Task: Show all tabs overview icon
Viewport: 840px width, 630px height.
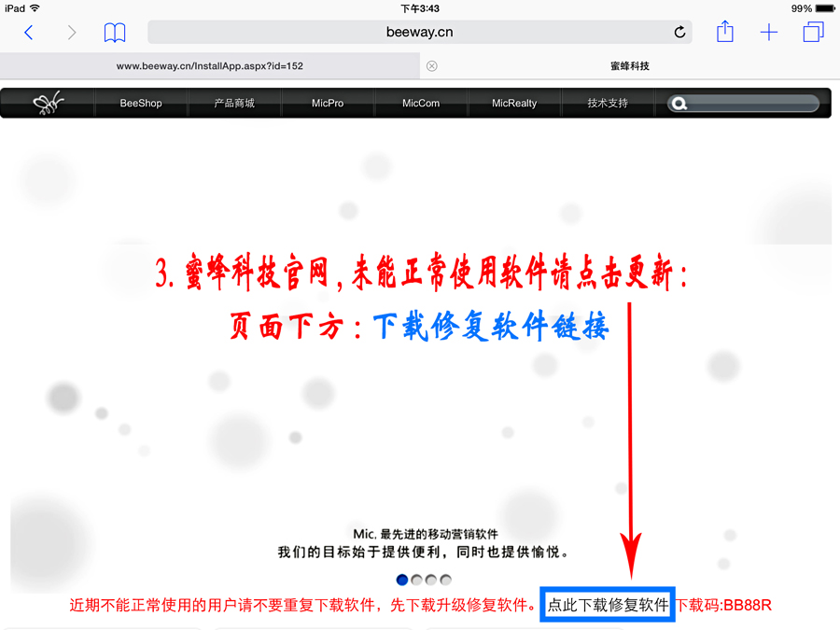Action: point(813,32)
